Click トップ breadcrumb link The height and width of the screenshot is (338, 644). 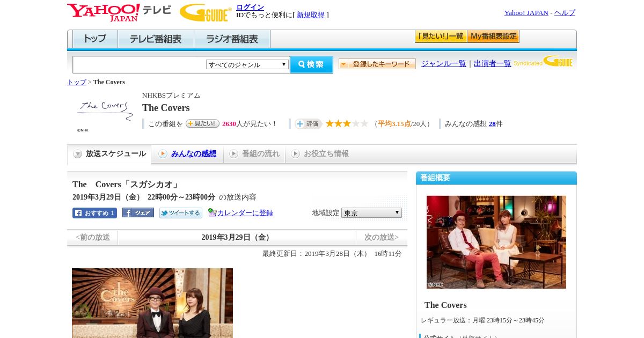coord(76,82)
